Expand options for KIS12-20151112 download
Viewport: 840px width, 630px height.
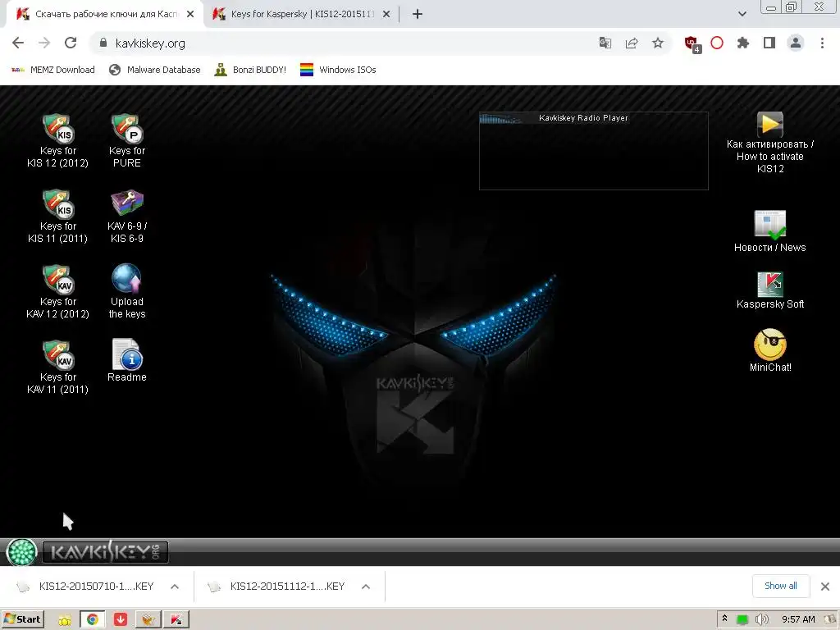pyautogui.click(x=366, y=586)
